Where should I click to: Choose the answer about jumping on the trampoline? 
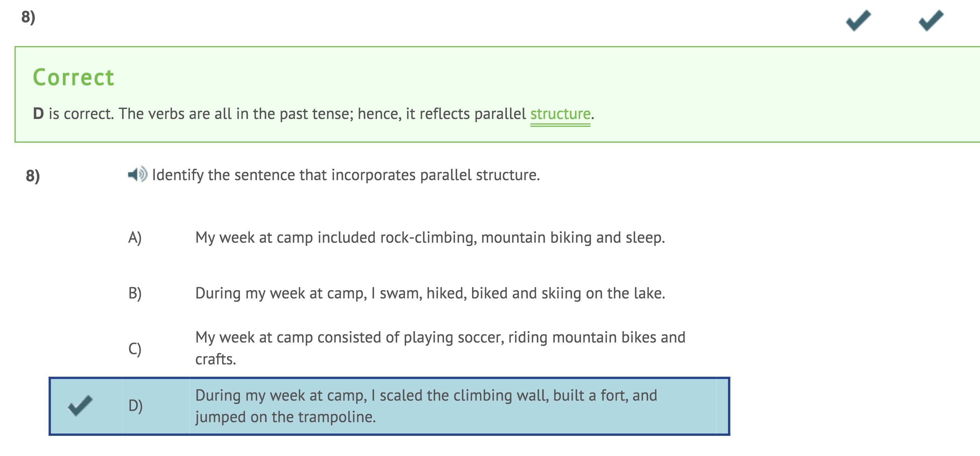coord(426,396)
